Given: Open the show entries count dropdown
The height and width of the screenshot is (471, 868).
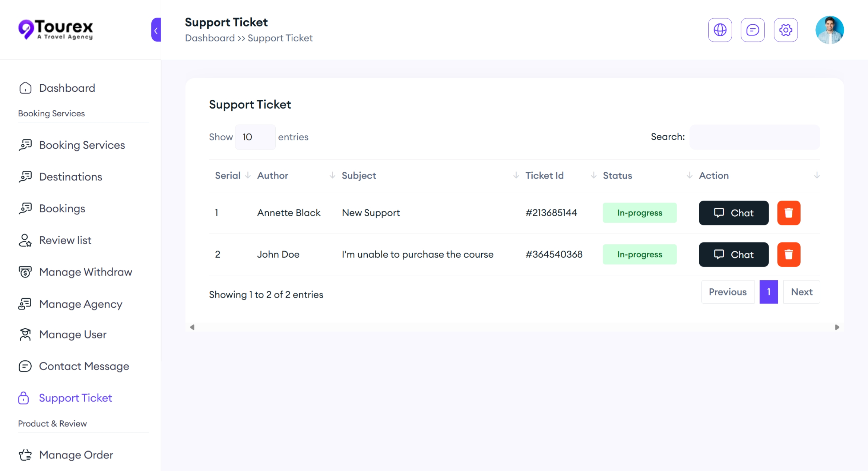Looking at the screenshot, I should pos(255,137).
